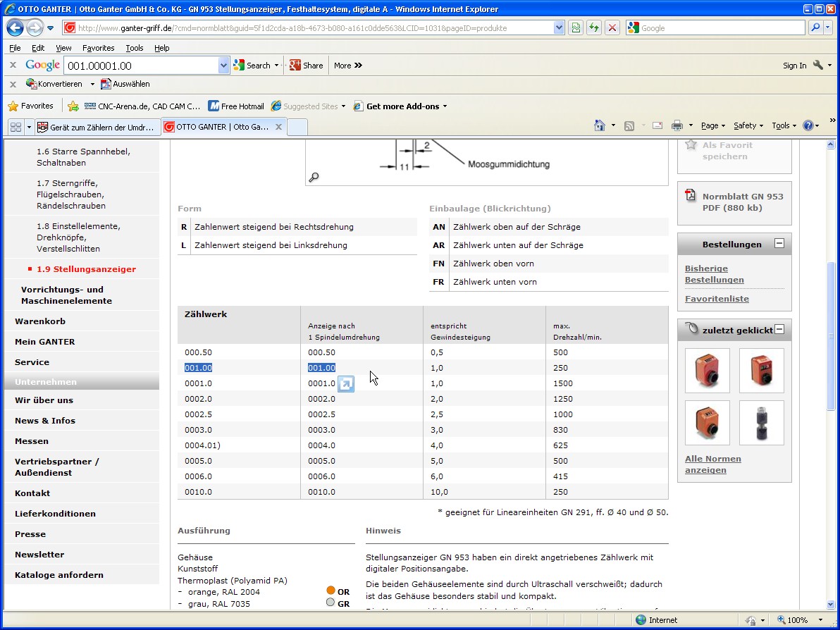Go forward with the browser Forward arrow
Viewport: 840px width, 630px height.
pyautogui.click(x=35, y=27)
